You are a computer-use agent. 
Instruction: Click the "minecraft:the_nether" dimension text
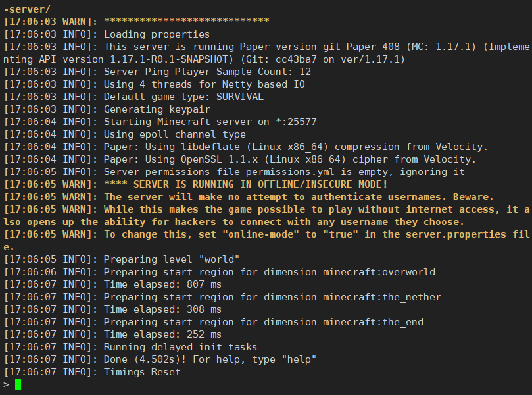tap(382, 297)
